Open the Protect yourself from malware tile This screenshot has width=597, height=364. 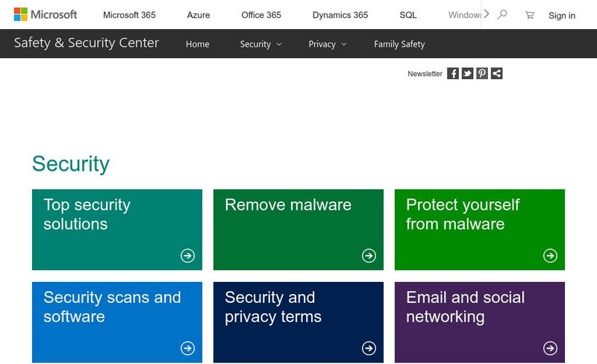[479, 229]
